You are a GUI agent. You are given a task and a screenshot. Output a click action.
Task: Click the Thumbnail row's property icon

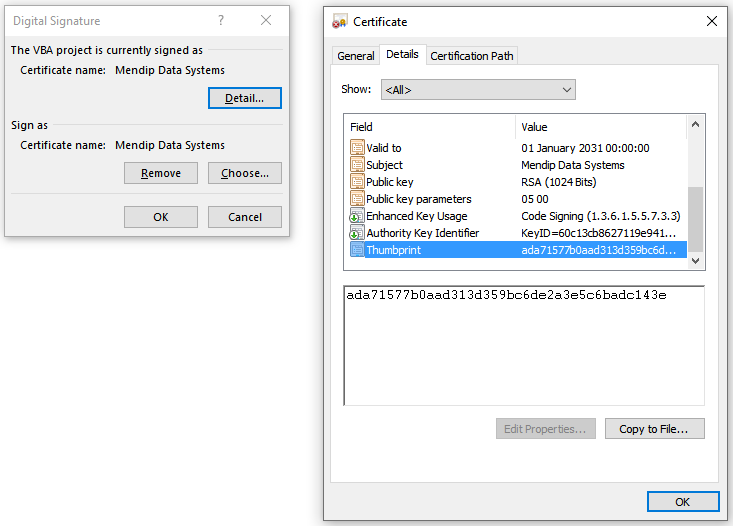pyautogui.click(x=357, y=250)
